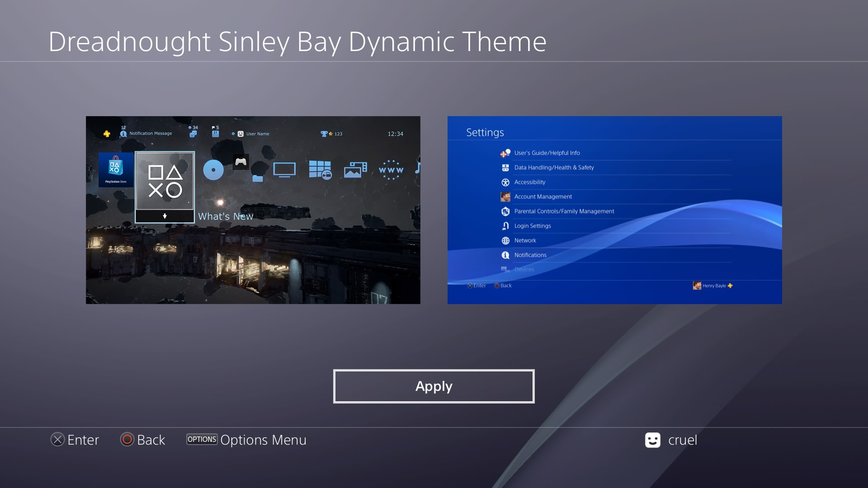
Task: Click the blue disc icon in preview
Action: coord(213,170)
